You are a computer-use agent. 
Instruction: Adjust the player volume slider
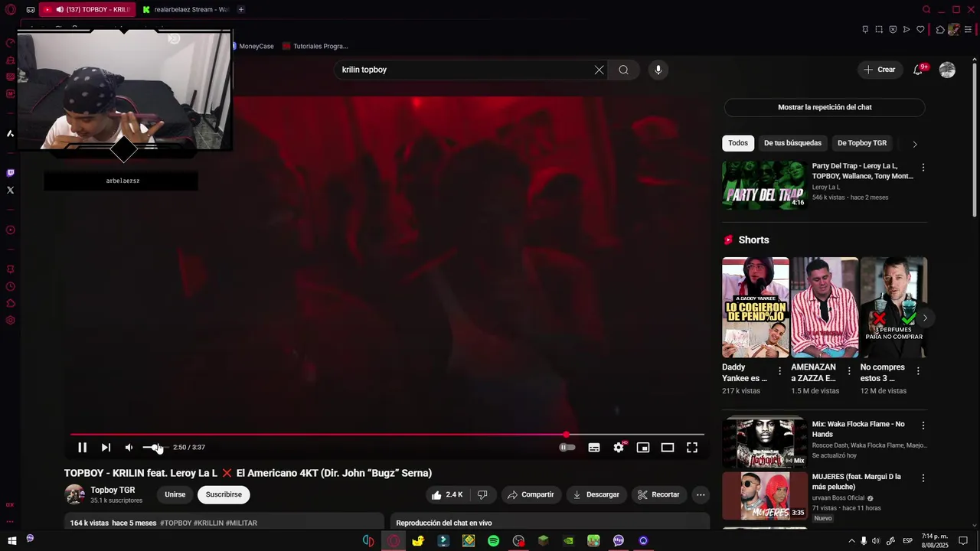click(x=155, y=448)
